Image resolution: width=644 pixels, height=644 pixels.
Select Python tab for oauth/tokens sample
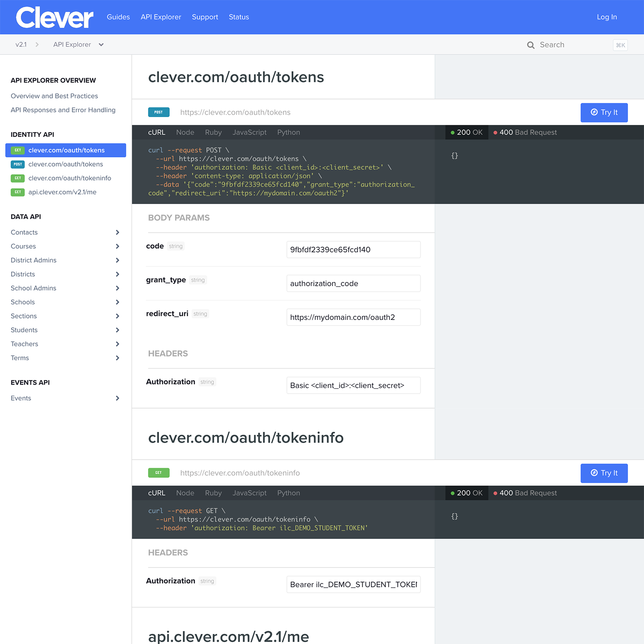pyautogui.click(x=289, y=132)
